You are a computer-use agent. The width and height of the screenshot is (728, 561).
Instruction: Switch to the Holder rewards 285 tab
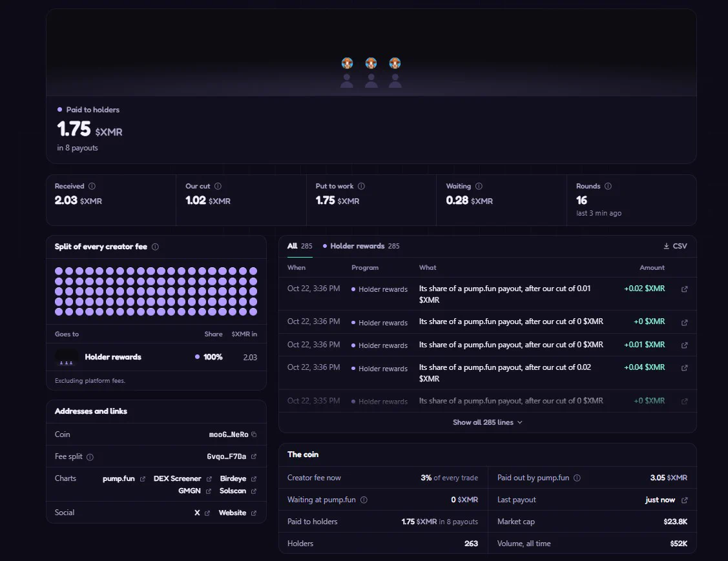tap(361, 246)
